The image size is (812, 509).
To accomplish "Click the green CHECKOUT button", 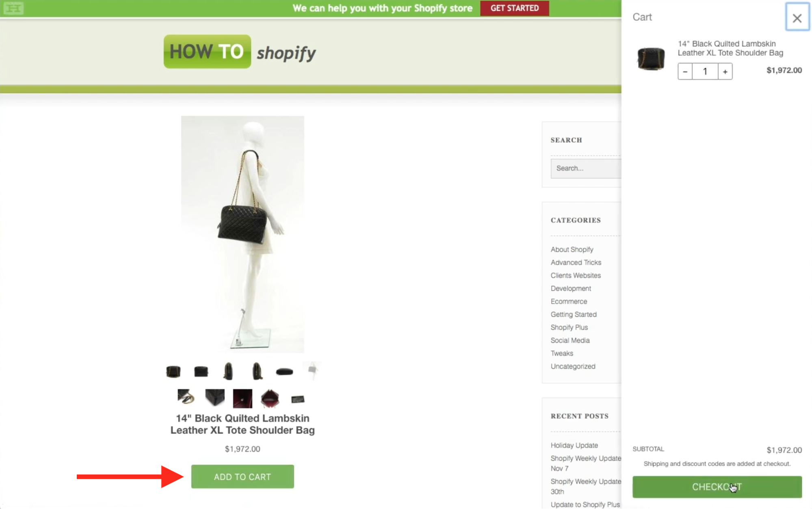I will tap(717, 487).
